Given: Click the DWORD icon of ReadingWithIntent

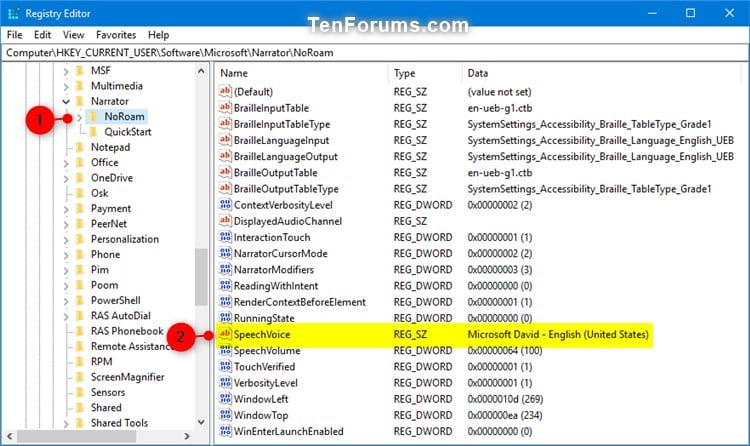Looking at the screenshot, I should point(225,286).
